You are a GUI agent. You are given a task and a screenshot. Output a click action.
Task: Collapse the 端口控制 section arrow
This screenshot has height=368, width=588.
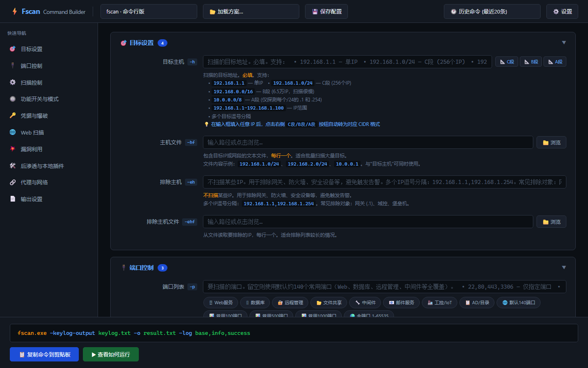564,267
